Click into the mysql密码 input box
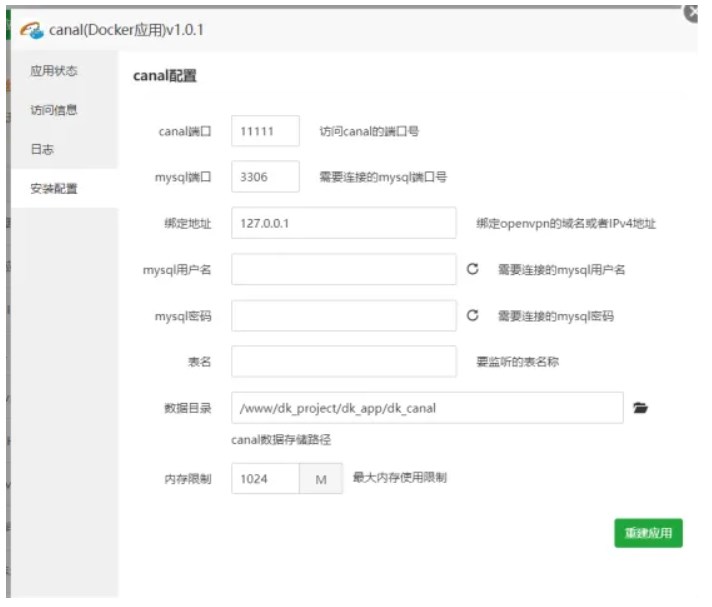 (343, 316)
